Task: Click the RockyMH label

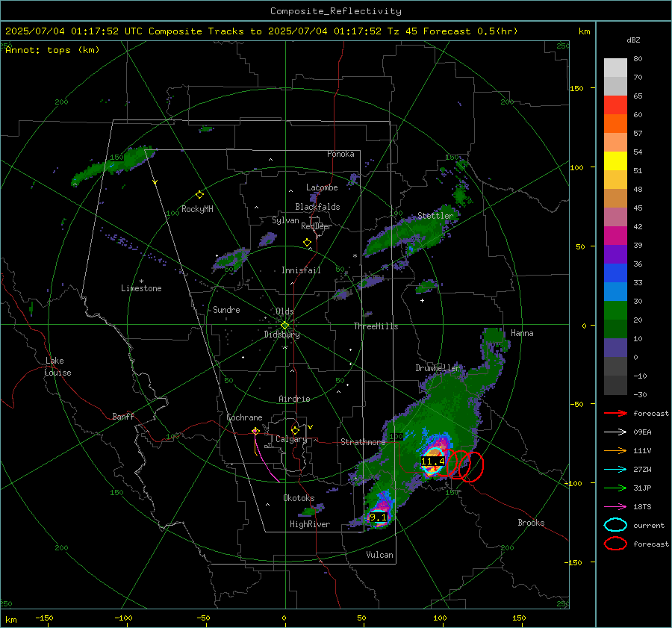Action: 197,209
